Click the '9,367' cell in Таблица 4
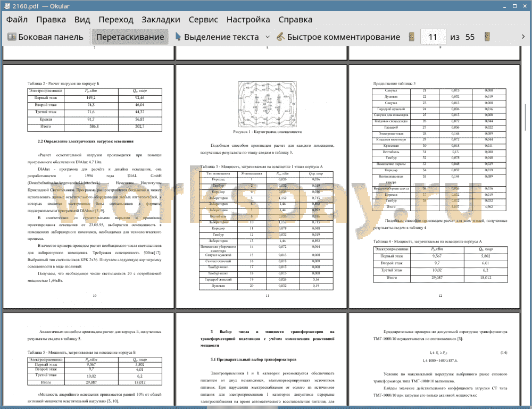 point(437,256)
